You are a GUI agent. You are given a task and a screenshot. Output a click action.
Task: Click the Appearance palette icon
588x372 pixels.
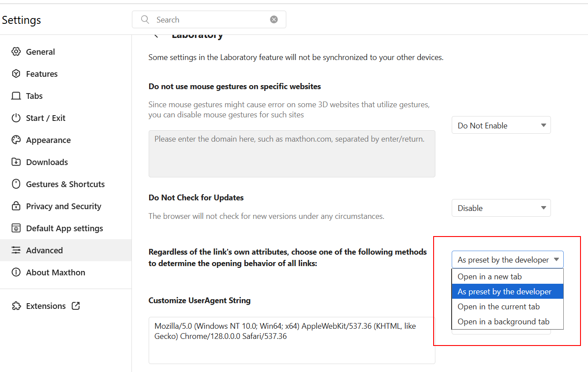click(x=16, y=140)
